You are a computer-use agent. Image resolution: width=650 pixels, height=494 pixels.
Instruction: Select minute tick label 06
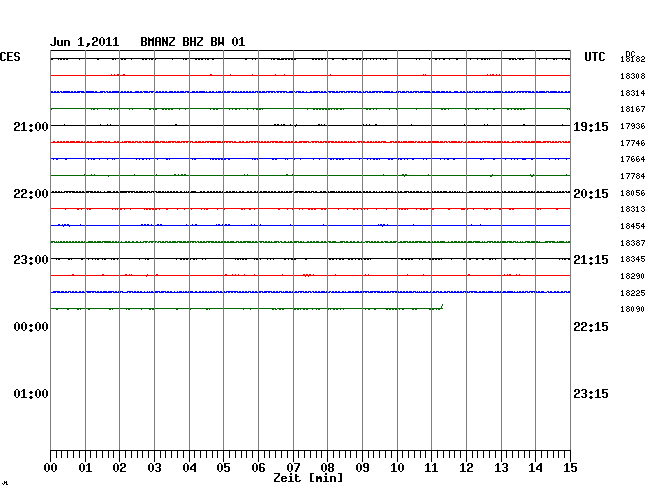point(258,468)
